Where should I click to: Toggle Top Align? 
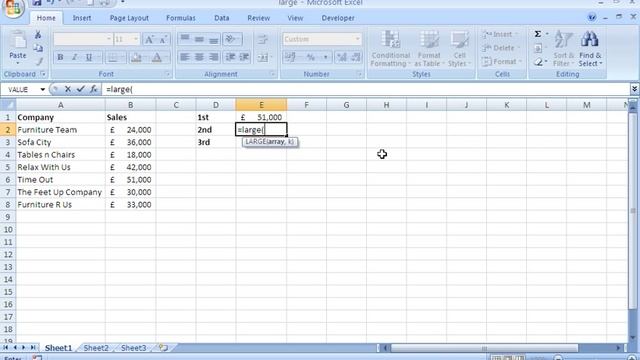[184, 39]
